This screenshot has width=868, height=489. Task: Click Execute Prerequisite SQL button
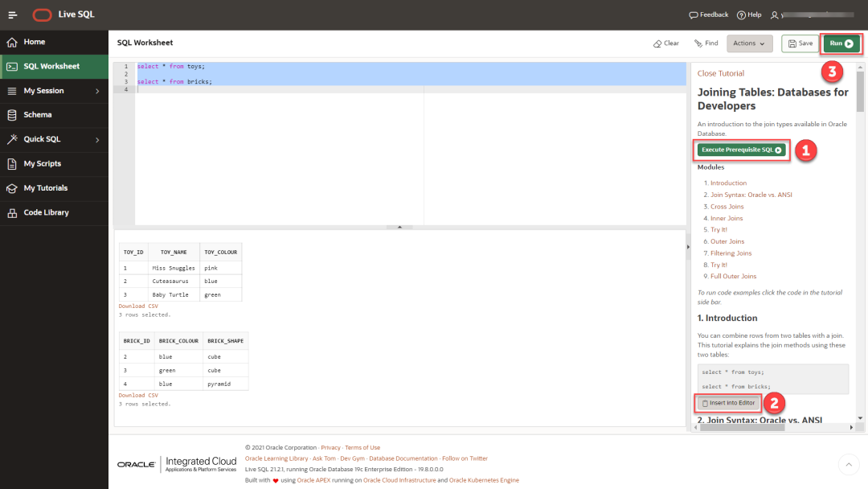[741, 150]
